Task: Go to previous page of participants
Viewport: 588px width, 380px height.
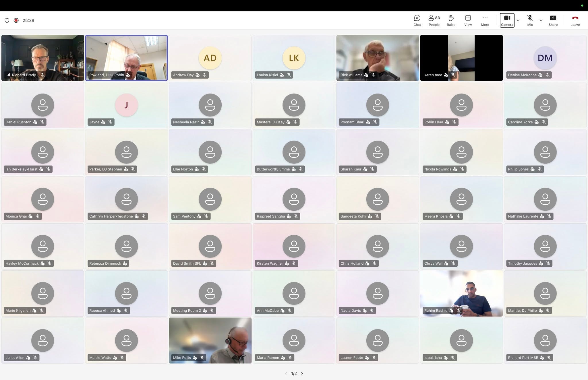Action: (x=286, y=373)
